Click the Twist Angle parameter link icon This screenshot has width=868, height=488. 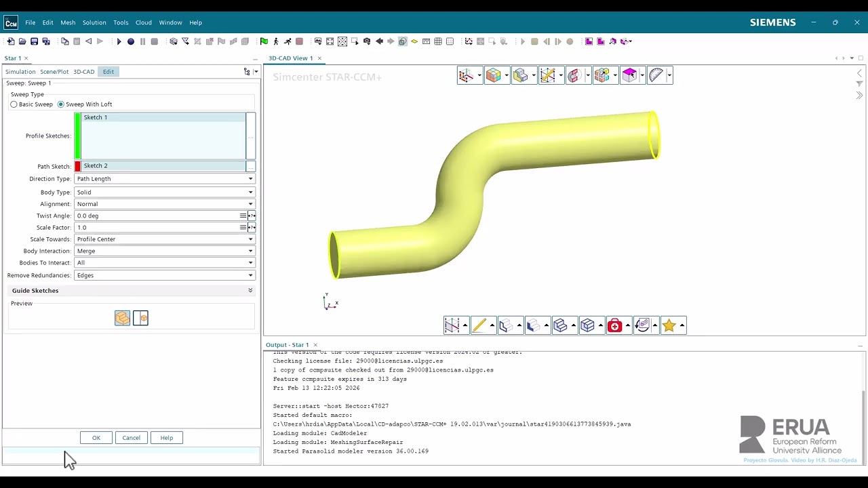[252, 216]
